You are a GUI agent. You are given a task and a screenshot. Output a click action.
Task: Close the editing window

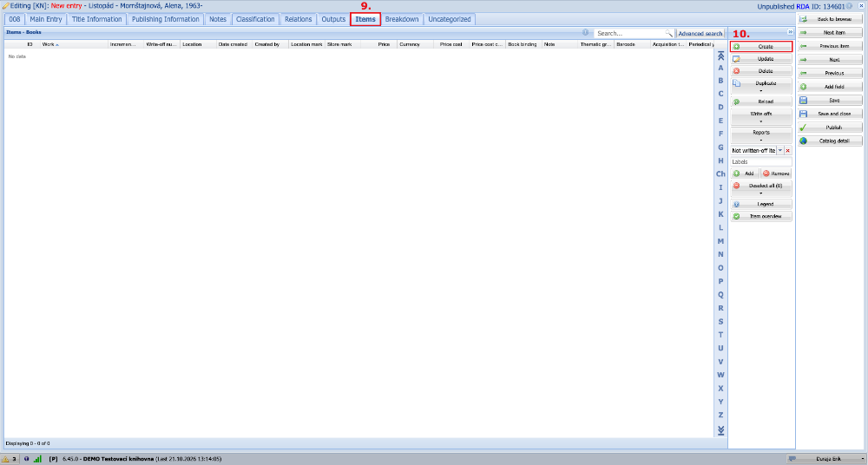[x=861, y=5]
